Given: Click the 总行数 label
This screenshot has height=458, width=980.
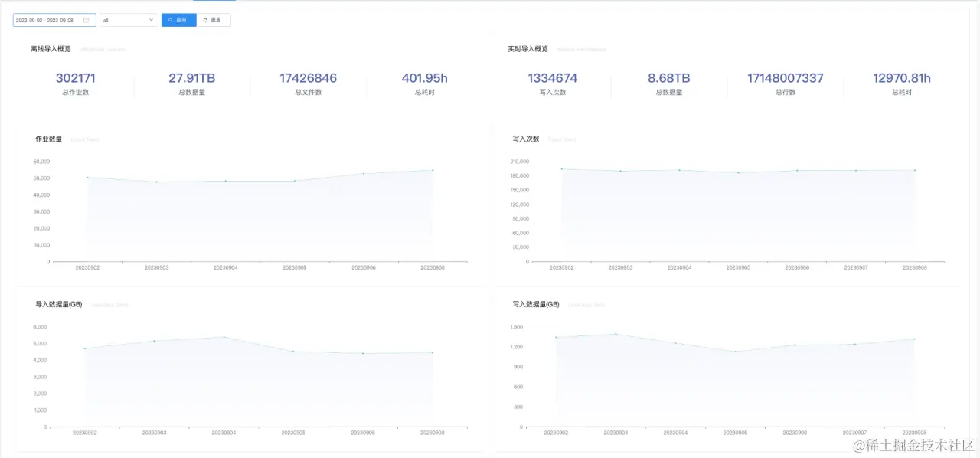Looking at the screenshot, I should click(x=786, y=93).
